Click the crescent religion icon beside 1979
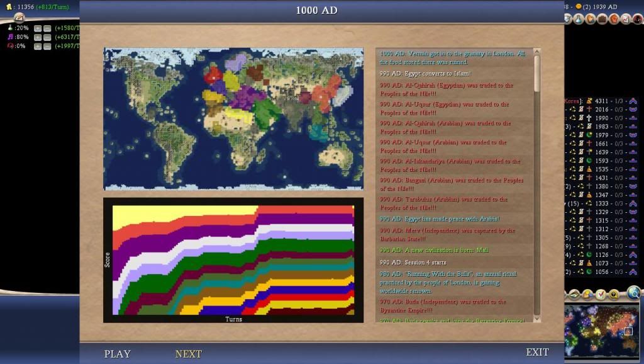Viewport: 644px width, 364px height. tap(589, 135)
